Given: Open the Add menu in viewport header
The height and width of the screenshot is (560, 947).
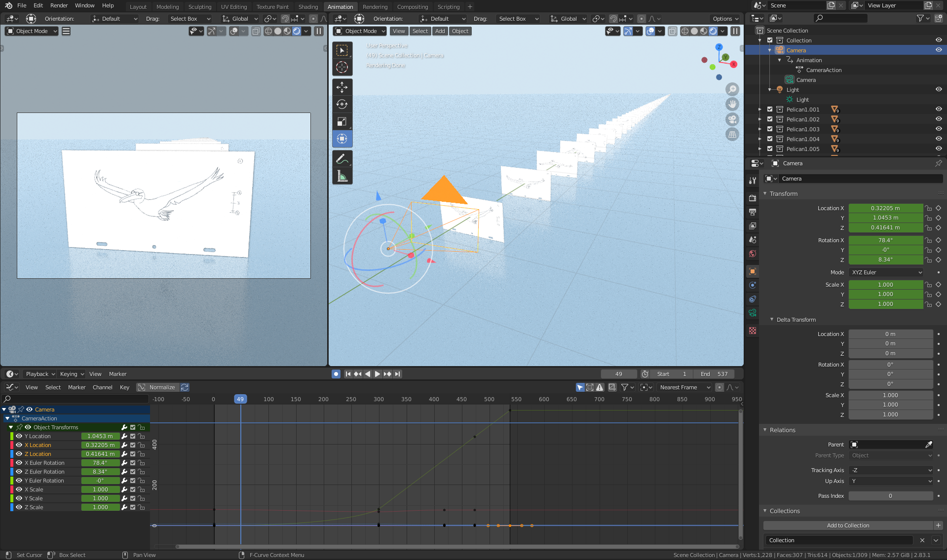Looking at the screenshot, I should pos(440,31).
